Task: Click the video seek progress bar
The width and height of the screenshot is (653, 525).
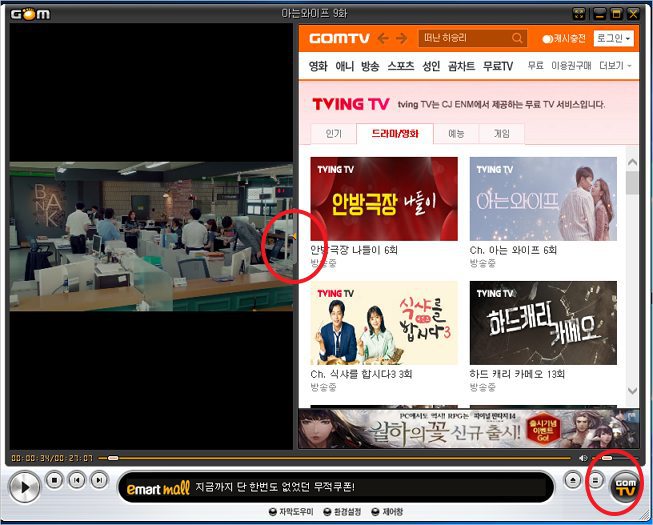Action: [340, 458]
